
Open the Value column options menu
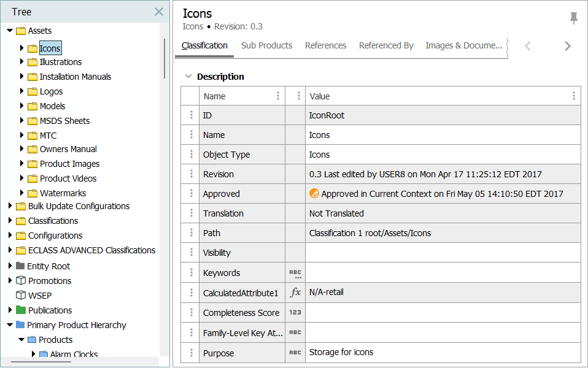[x=573, y=96]
